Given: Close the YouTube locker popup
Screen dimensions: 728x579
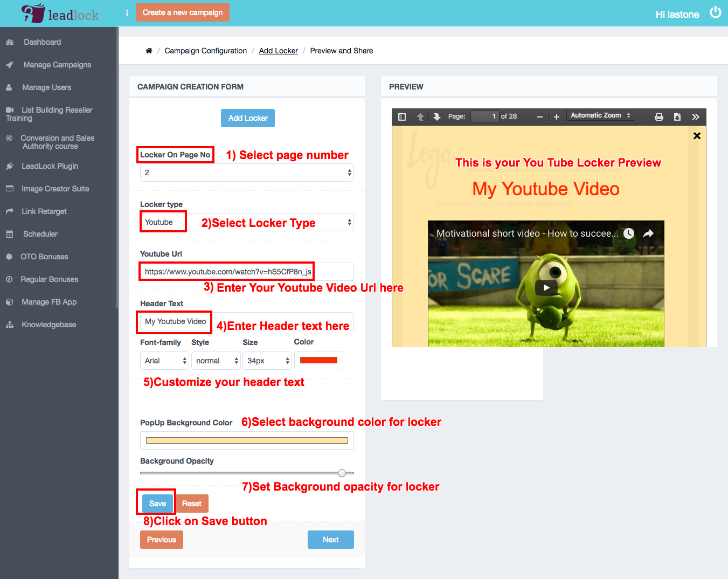Looking at the screenshot, I should pyautogui.click(x=697, y=136).
